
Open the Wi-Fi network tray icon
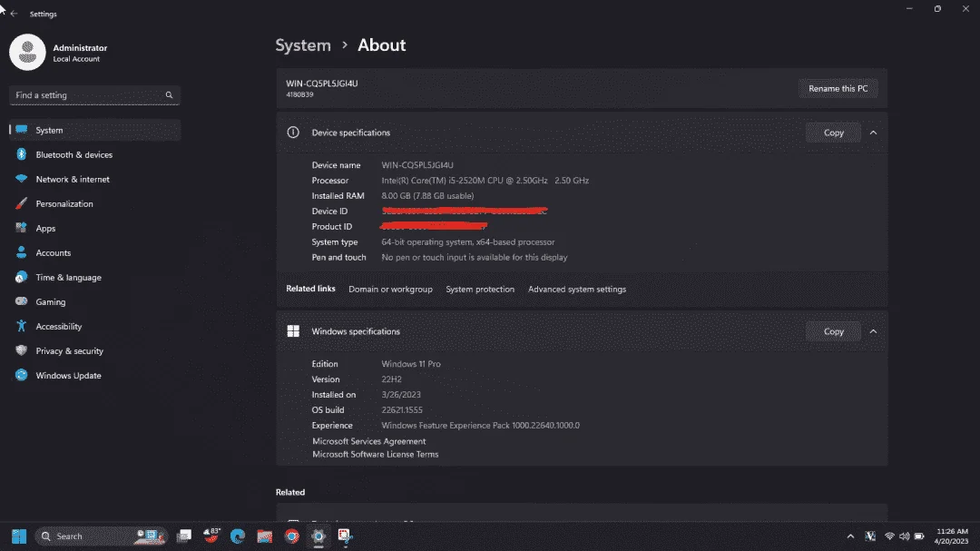point(889,536)
